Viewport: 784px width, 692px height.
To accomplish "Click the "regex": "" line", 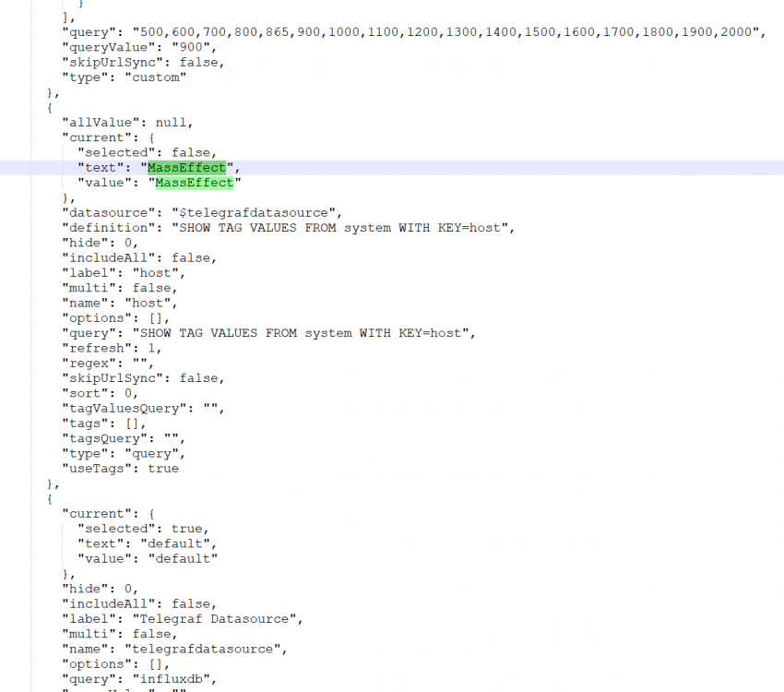I will pyautogui.click(x=108, y=363).
